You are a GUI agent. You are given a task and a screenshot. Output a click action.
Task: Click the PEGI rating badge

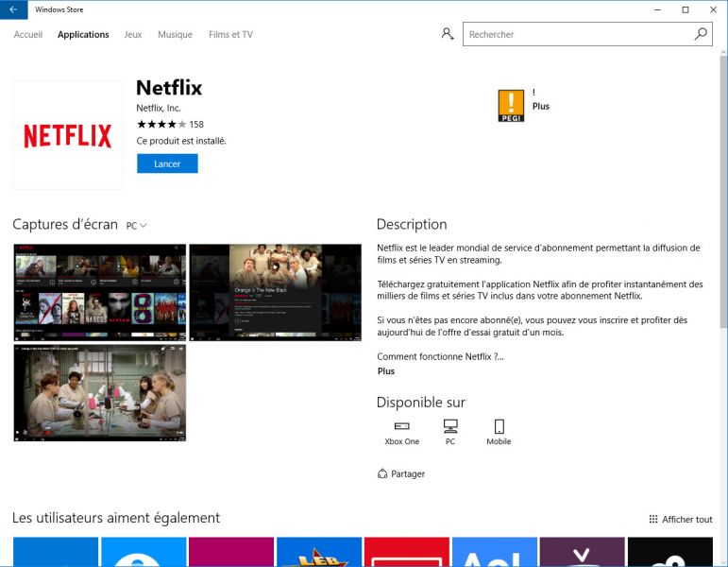pyautogui.click(x=511, y=106)
